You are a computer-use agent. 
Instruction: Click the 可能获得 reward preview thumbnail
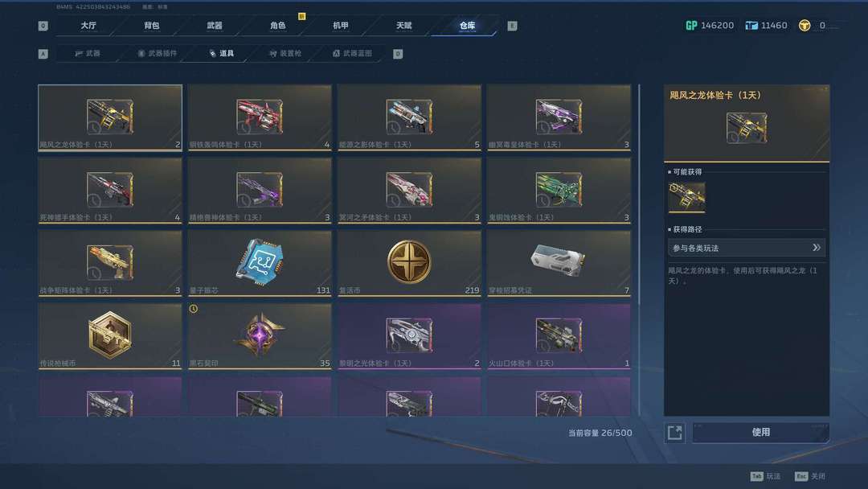click(686, 197)
